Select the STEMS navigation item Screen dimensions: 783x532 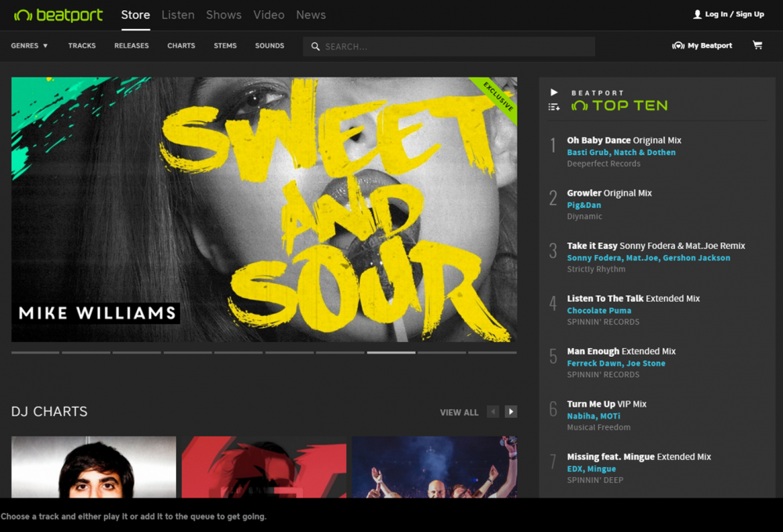point(225,45)
